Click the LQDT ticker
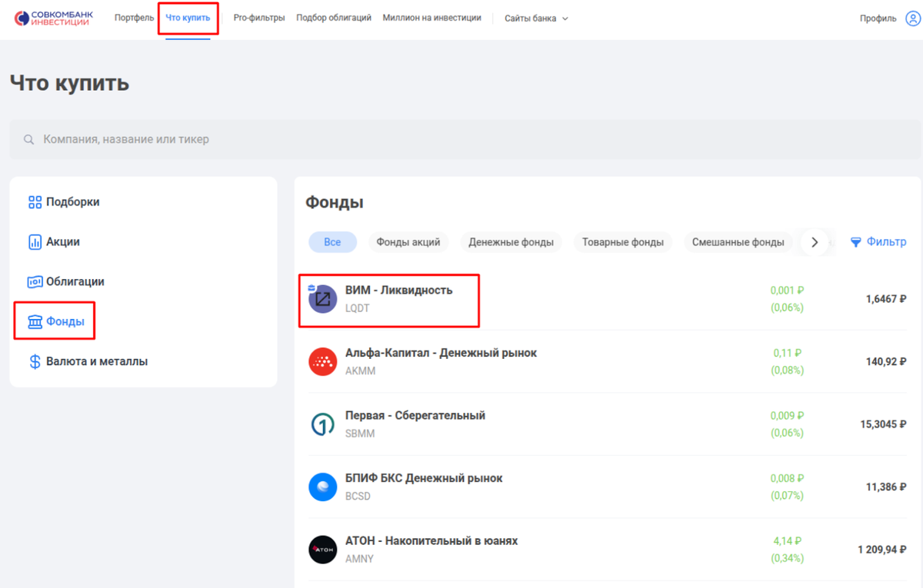 tap(358, 308)
